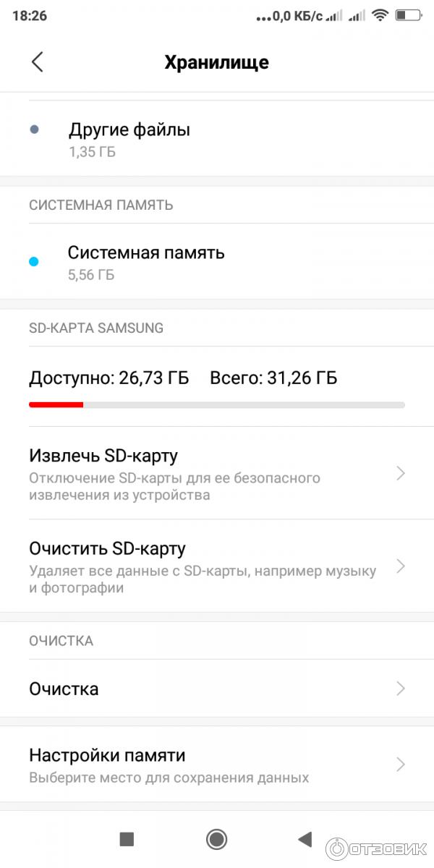
Task: Tap the battery status icon
Action: (409, 15)
